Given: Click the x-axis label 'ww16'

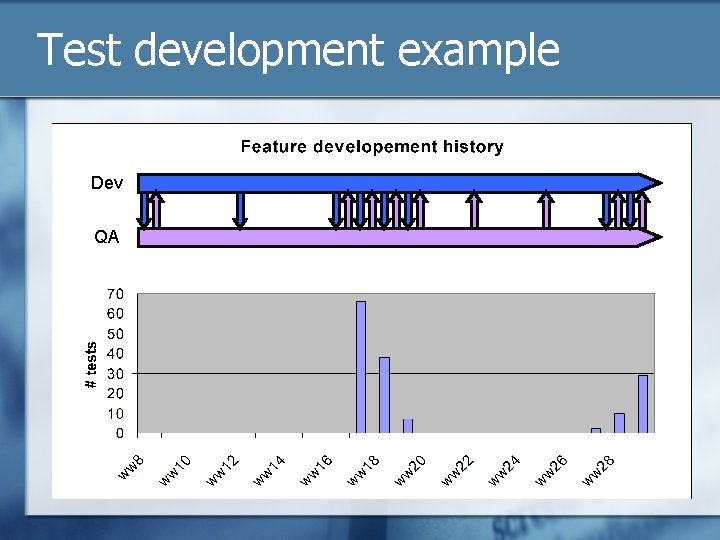Looking at the screenshot, I should tap(316, 470).
